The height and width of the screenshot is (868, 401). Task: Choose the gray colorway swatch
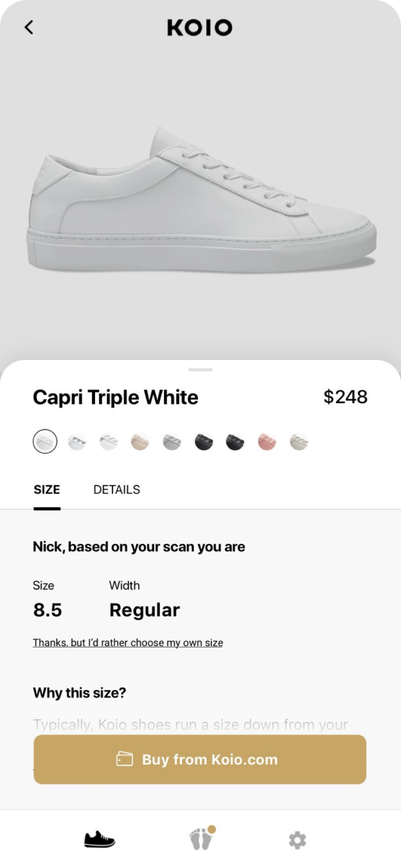[x=172, y=441]
